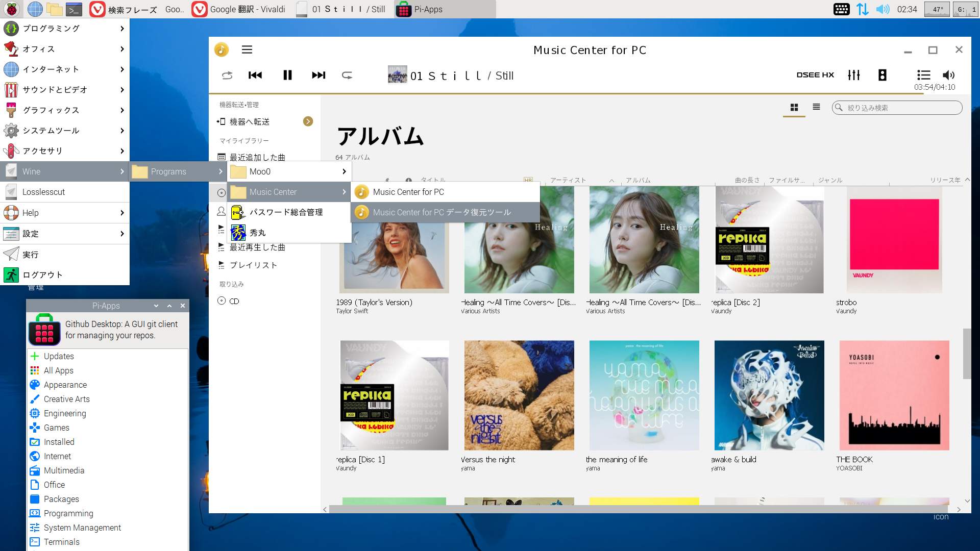Show the play queue list icon
The image size is (980, 551).
coord(924,75)
